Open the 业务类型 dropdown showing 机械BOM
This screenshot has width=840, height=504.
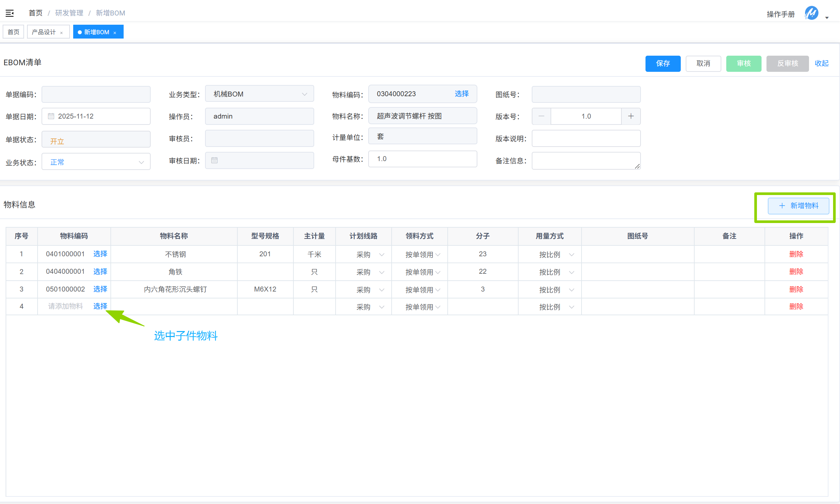259,94
